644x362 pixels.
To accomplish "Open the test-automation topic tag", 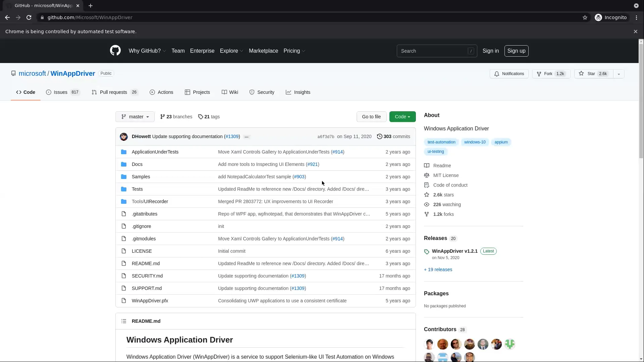I will click(441, 142).
